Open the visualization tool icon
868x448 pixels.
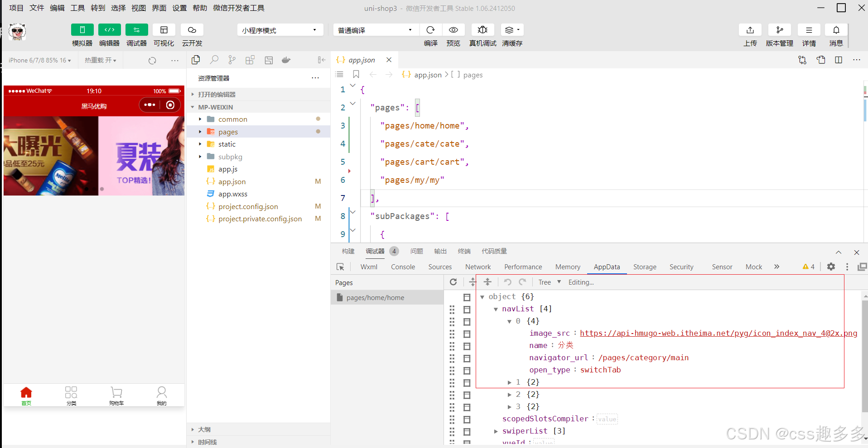click(x=164, y=30)
